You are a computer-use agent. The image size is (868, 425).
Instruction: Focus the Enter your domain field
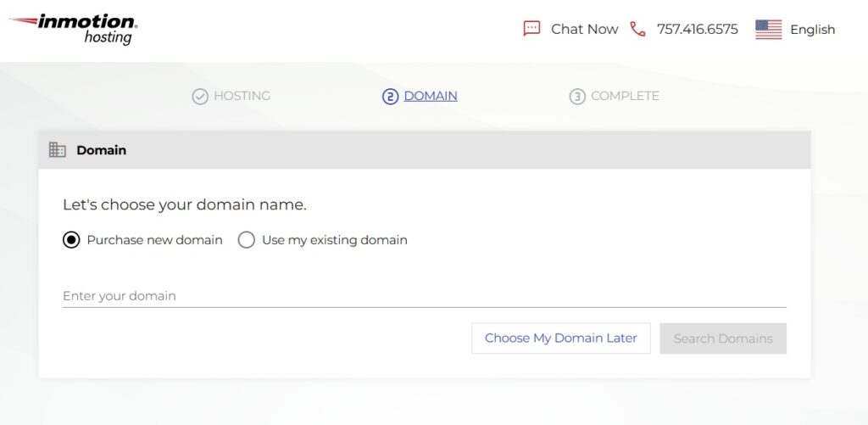424,296
